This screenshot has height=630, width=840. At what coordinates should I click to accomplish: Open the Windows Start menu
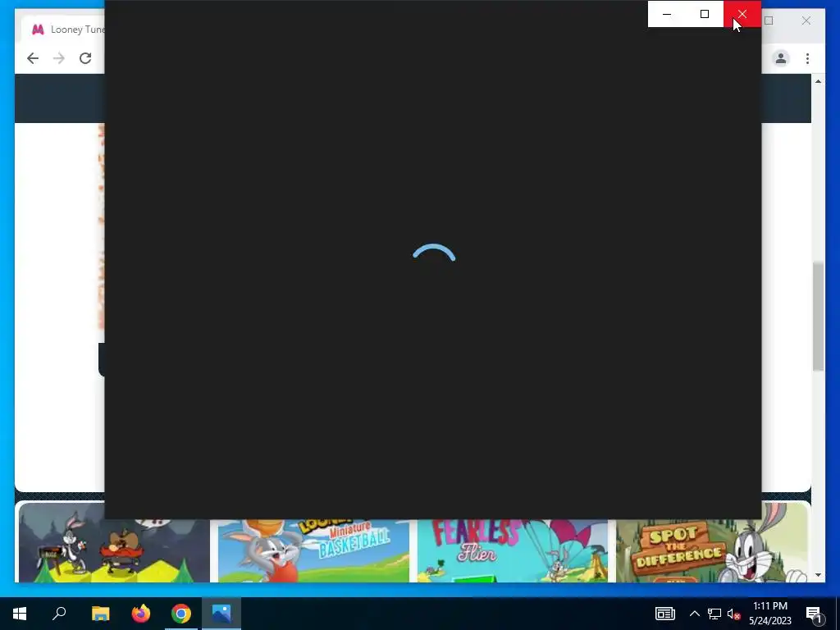[20, 614]
